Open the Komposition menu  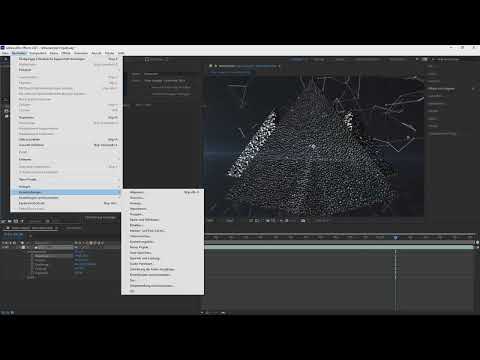(38, 53)
